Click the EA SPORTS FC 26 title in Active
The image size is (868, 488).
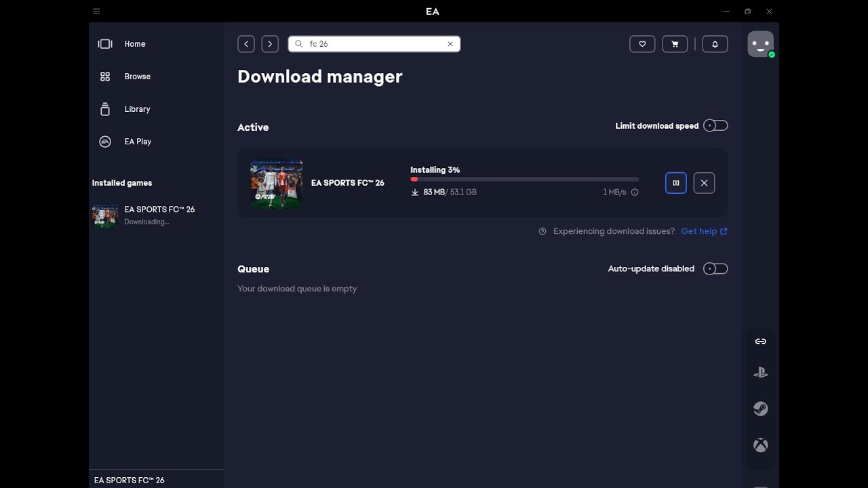point(348,183)
